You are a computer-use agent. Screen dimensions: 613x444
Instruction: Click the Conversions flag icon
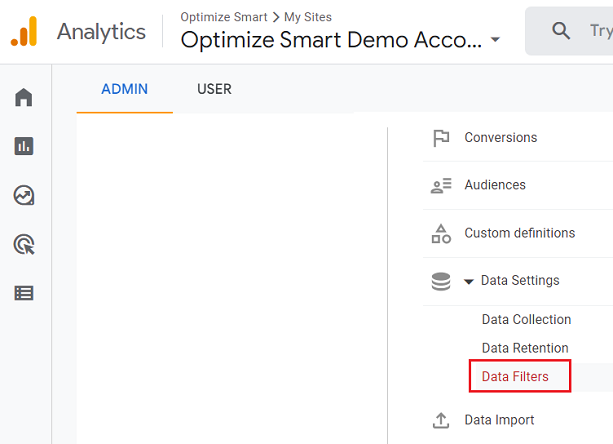tap(441, 138)
